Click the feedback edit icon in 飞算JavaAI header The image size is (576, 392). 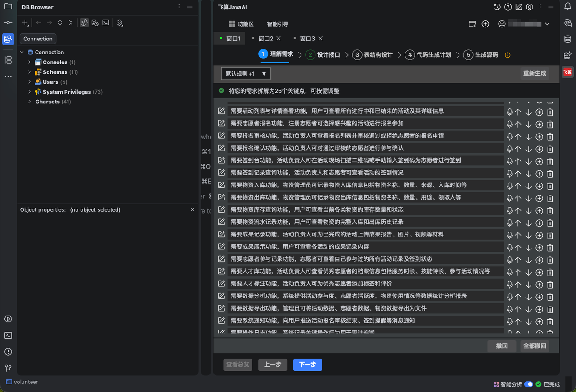[519, 7]
